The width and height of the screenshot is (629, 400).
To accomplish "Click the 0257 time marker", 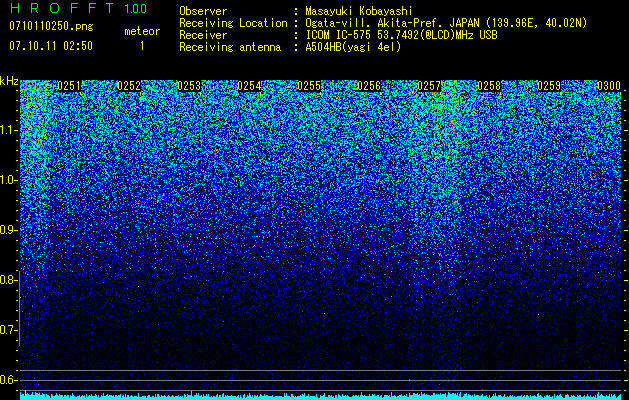I will [429, 86].
